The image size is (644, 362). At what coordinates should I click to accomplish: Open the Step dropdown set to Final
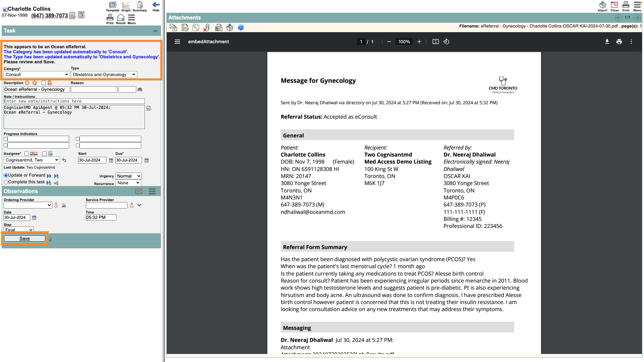coord(19,230)
